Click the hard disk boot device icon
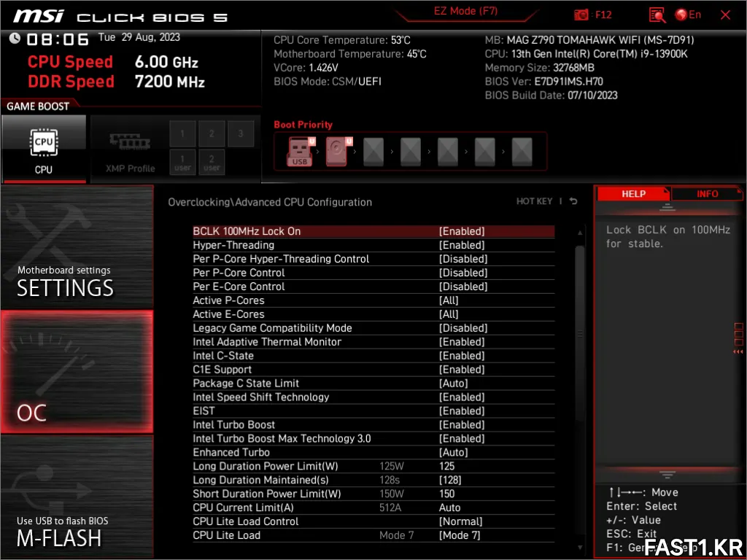 click(x=338, y=152)
